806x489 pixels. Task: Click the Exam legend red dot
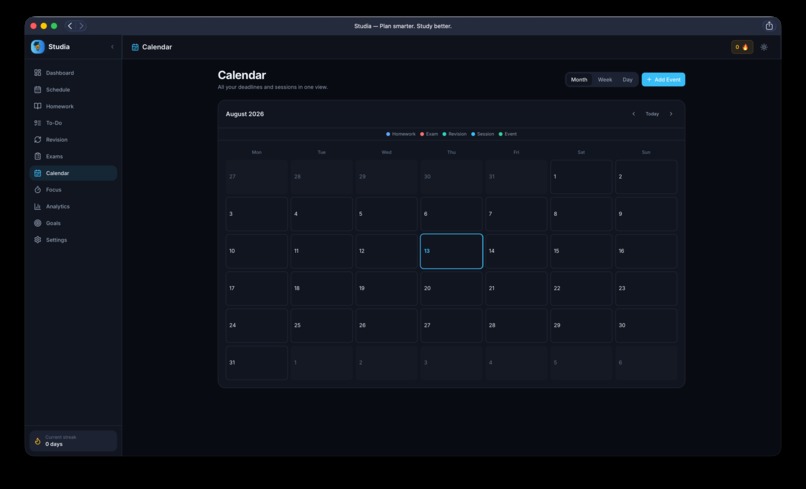click(422, 134)
